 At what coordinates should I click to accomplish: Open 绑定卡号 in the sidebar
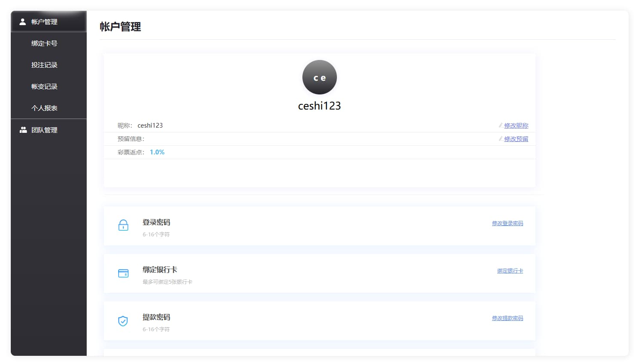44,43
